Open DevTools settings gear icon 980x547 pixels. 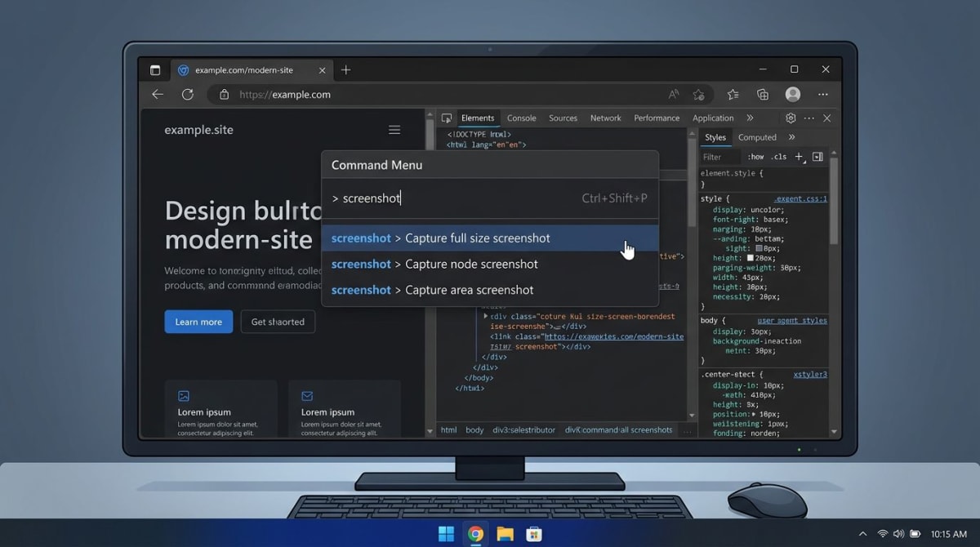791,118
